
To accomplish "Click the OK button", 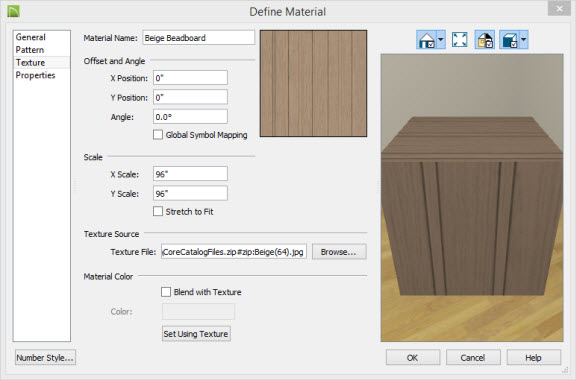I will [x=413, y=358].
